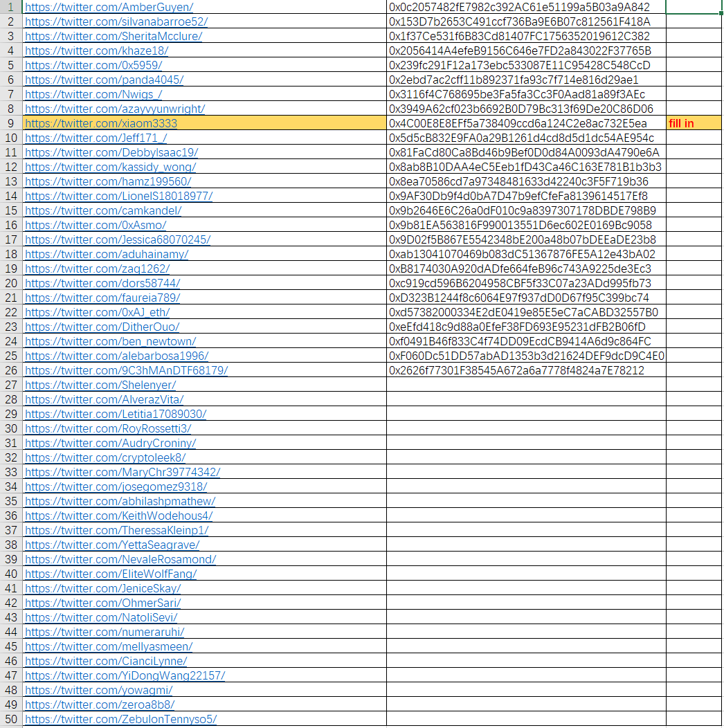Select wallet address cell starting 0x0c2057482f

coord(526,7)
